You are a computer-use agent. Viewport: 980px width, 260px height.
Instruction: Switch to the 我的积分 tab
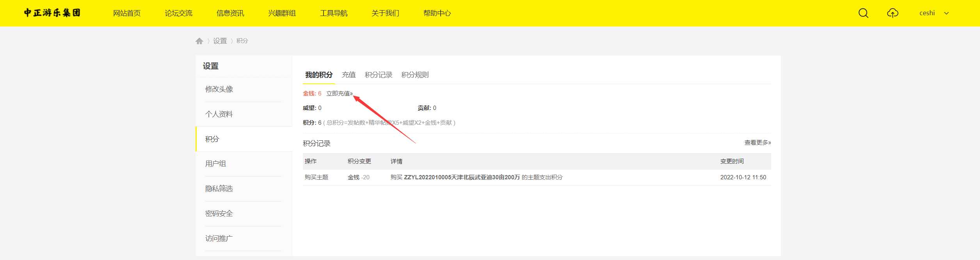click(319, 75)
